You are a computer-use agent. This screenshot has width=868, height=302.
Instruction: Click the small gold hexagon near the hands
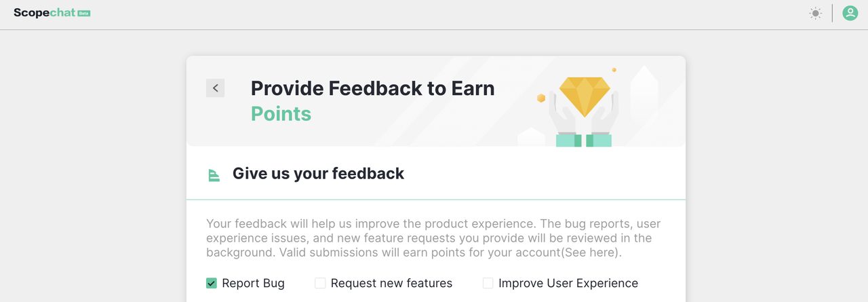[x=541, y=98]
